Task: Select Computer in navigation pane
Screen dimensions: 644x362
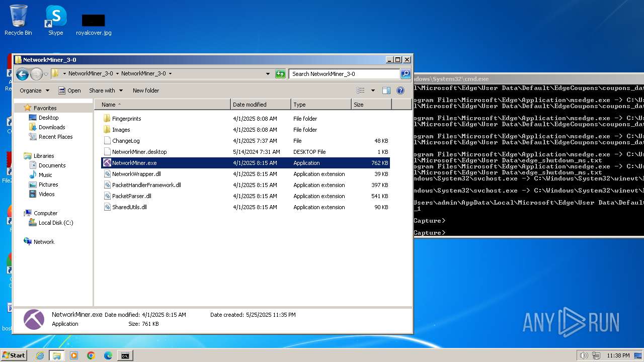Action: click(x=45, y=213)
